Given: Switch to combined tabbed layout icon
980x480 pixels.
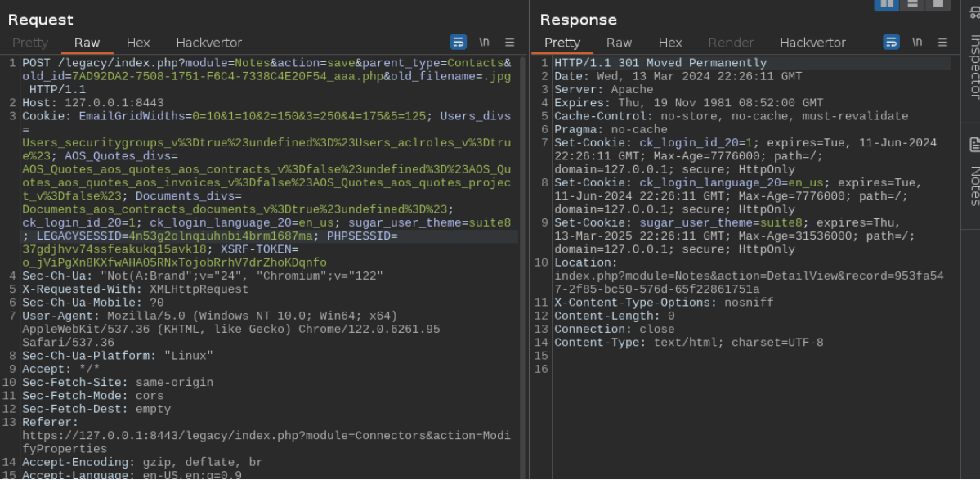Looking at the screenshot, I should [x=937, y=4].
